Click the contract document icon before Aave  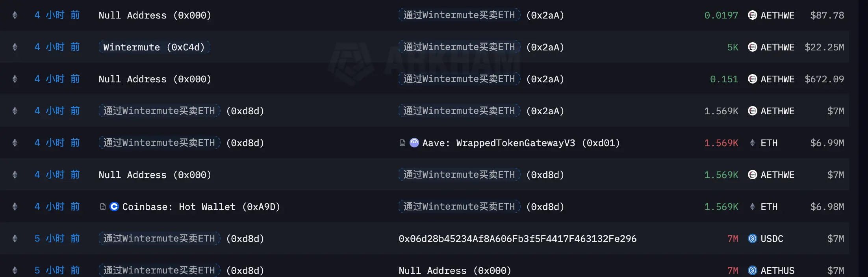tap(402, 143)
